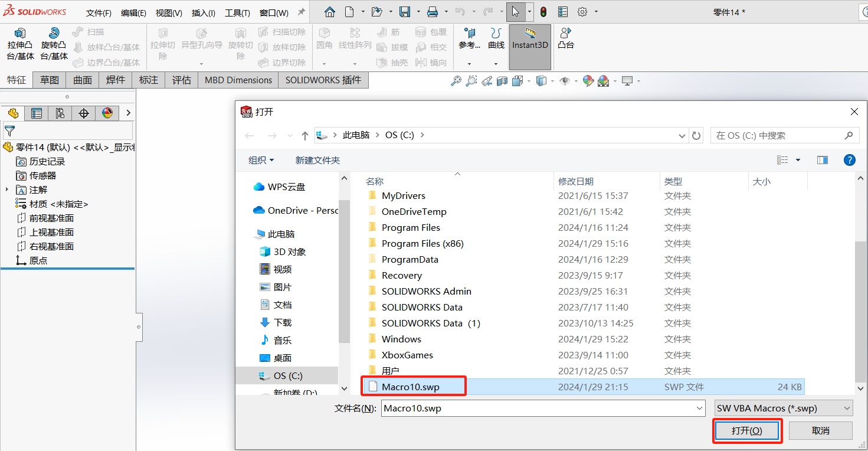Screen dimensions: 868x451
Task: Click the 打开(O) button
Action: point(747,430)
